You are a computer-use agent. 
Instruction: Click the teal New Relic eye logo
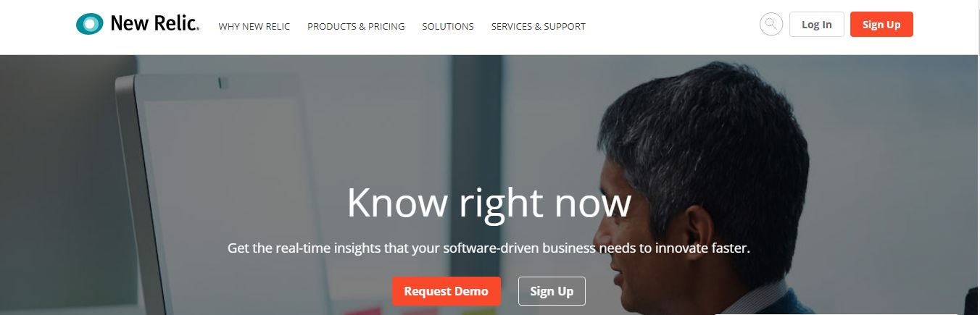[x=90, y=24]
